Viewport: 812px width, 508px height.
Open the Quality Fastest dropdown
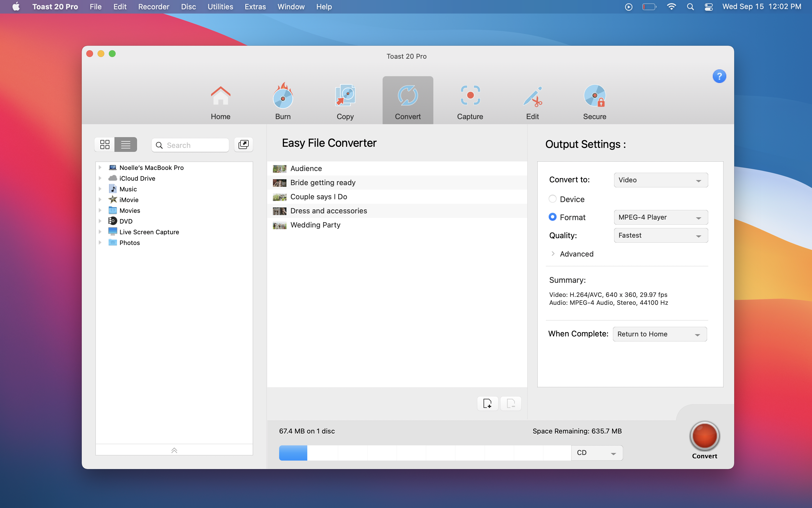point(661,236)
